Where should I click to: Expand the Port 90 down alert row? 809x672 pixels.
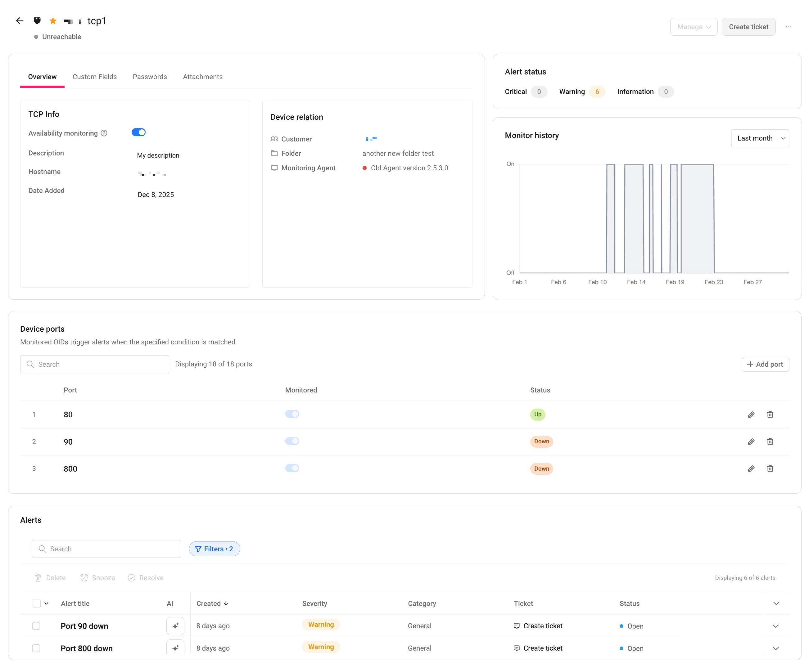(x=776, y=626)
